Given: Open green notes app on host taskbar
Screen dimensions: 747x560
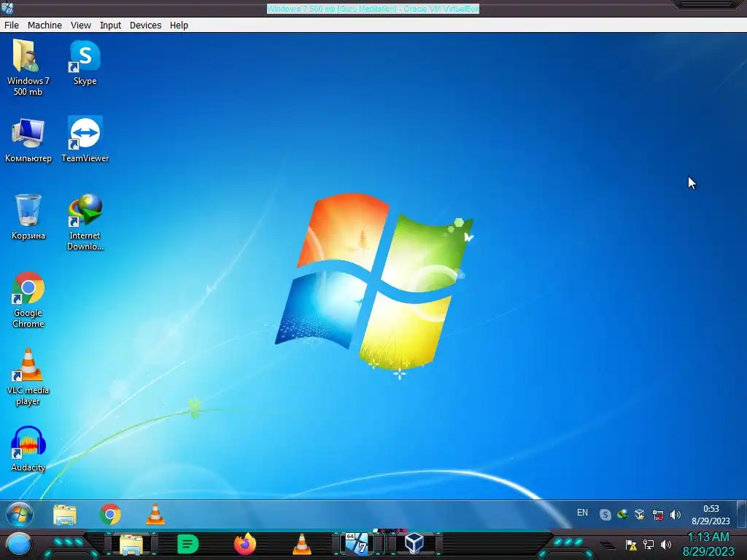Looking at the screenshot, I should pos(187,544).
